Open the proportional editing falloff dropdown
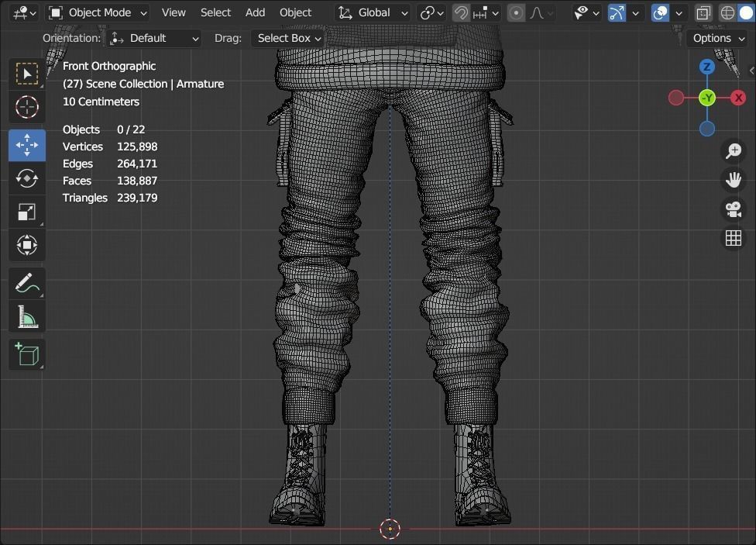The image size is (756, 545). point(541,13)
